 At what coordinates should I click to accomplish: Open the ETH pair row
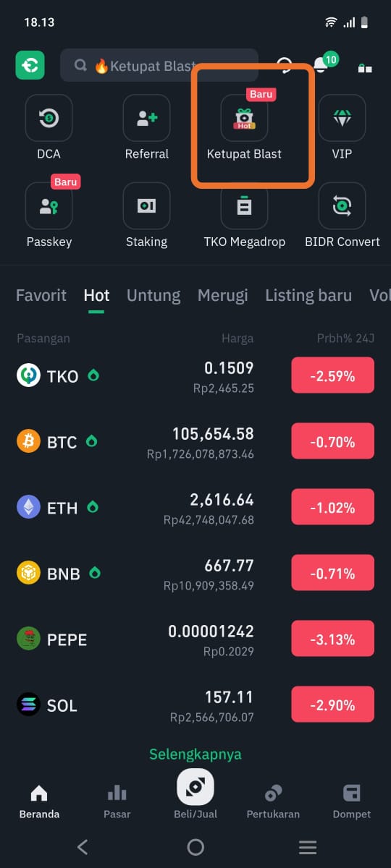click(x=195, y=508)
